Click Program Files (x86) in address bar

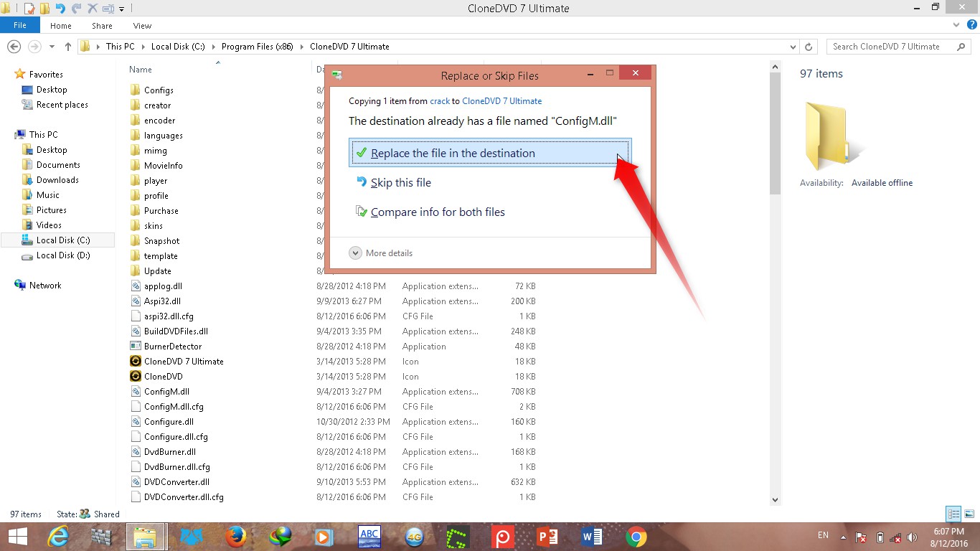259,47
